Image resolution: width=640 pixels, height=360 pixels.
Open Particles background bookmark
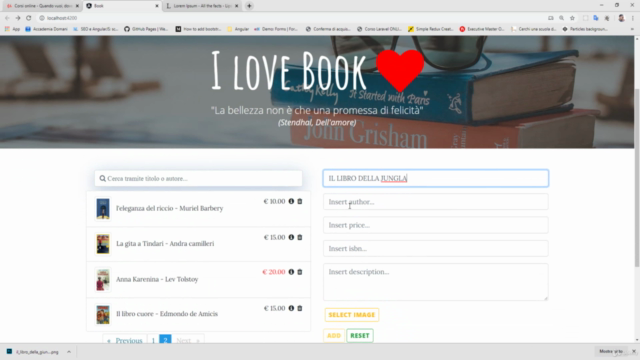(584, 29)
